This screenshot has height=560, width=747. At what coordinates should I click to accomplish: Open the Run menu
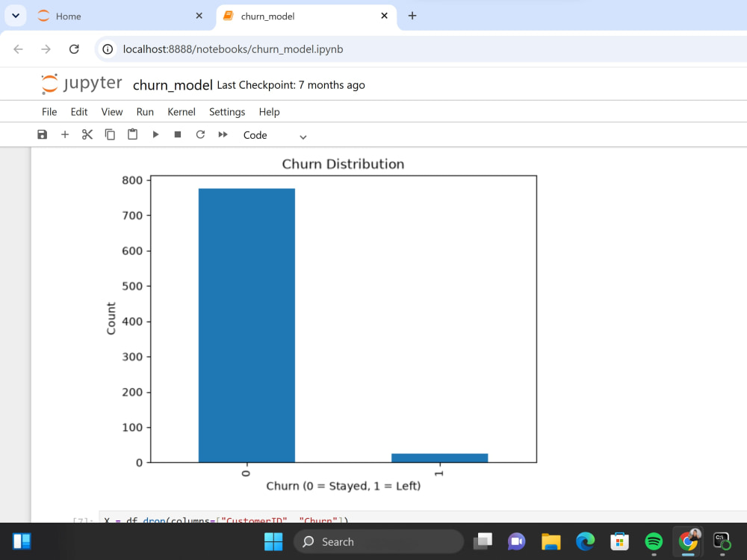tap(145, 112)
